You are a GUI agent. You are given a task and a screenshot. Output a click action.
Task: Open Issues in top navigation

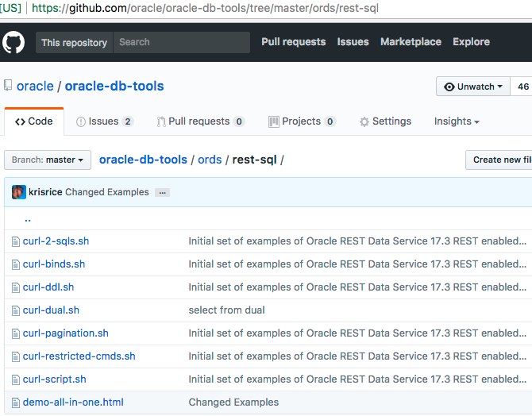[x=353, y=42]
